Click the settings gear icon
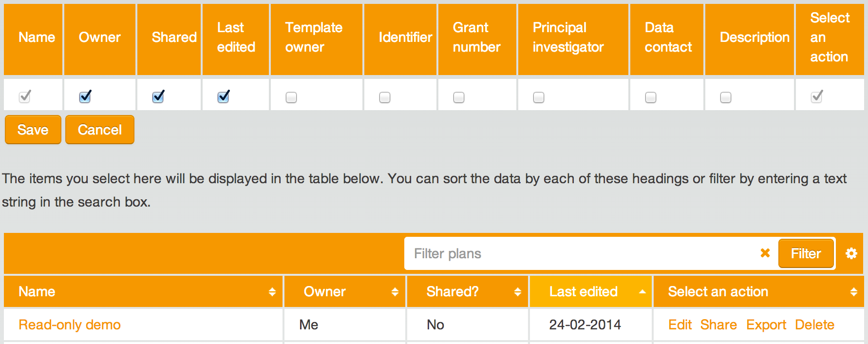 click(x=851, y=253)
